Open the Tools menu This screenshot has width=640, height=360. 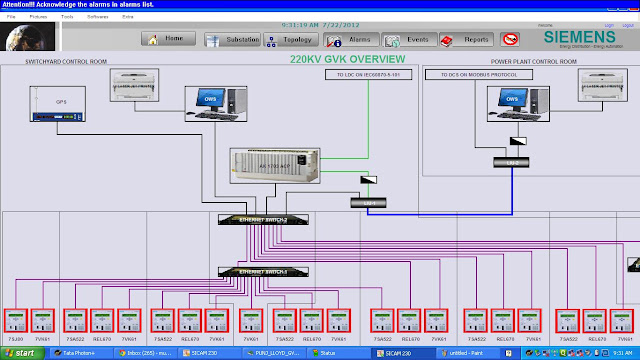click(x=67, y=17)
